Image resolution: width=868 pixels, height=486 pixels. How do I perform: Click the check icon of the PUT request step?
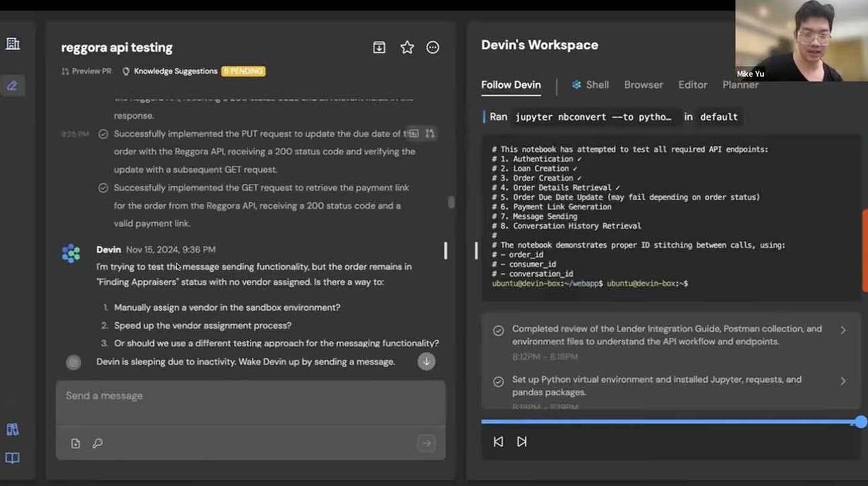(x=103, y=134)
